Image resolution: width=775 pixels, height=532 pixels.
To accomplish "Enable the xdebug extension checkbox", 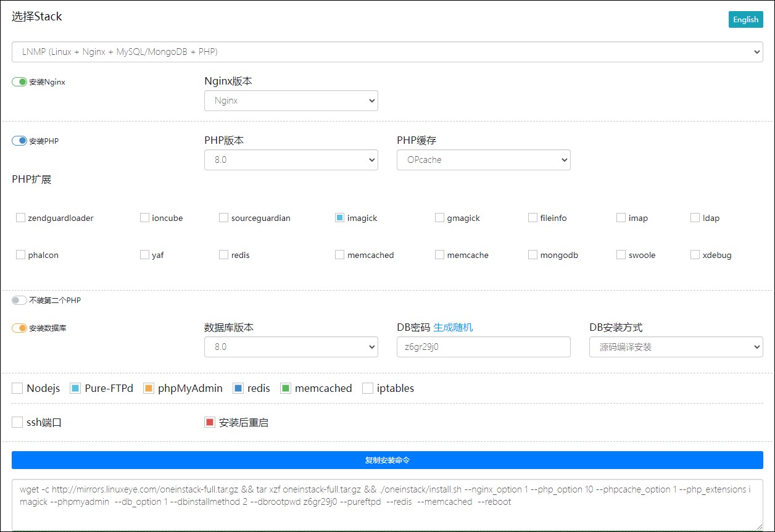I will click(x=695, y=255).
